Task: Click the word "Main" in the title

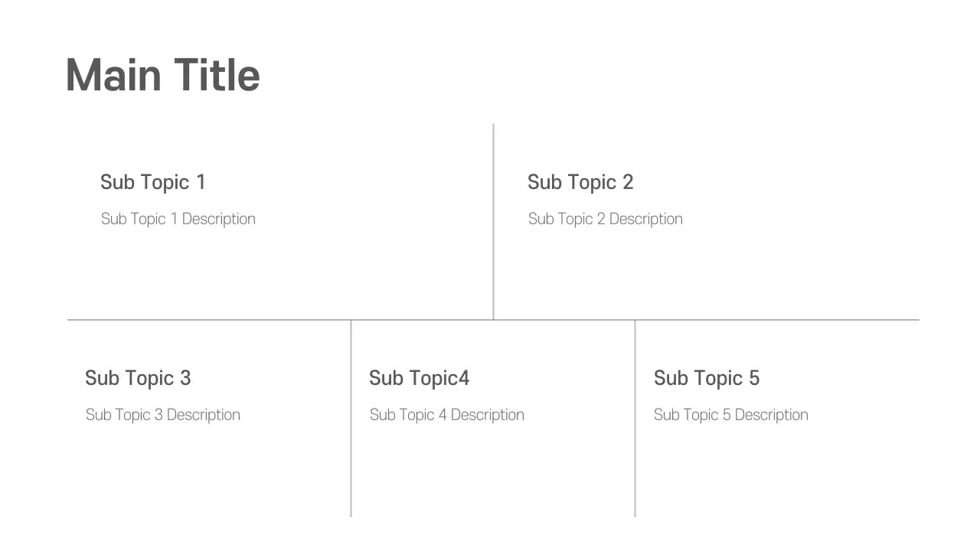Action: tap(113, 76)
